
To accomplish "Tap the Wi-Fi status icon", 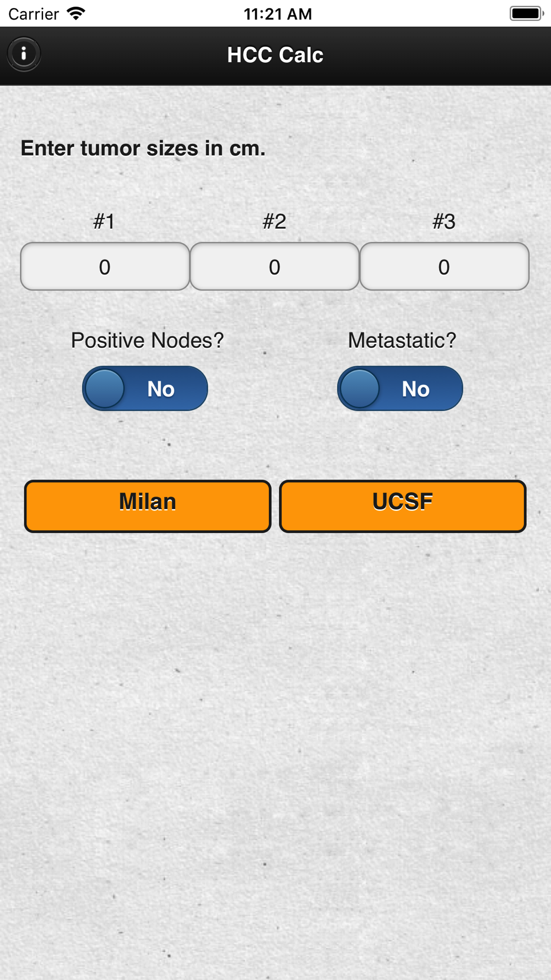I will point(76,13).
